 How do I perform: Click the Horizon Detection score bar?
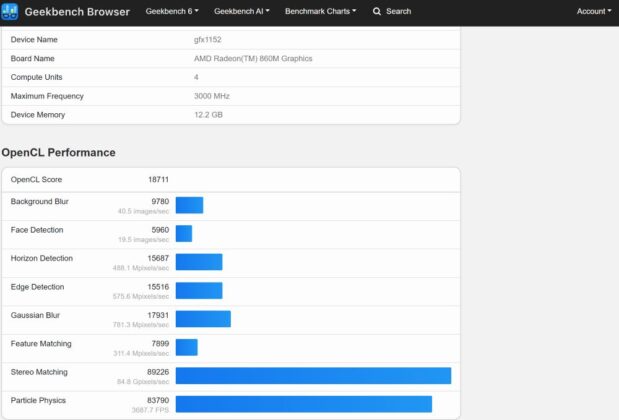(199, 262)
